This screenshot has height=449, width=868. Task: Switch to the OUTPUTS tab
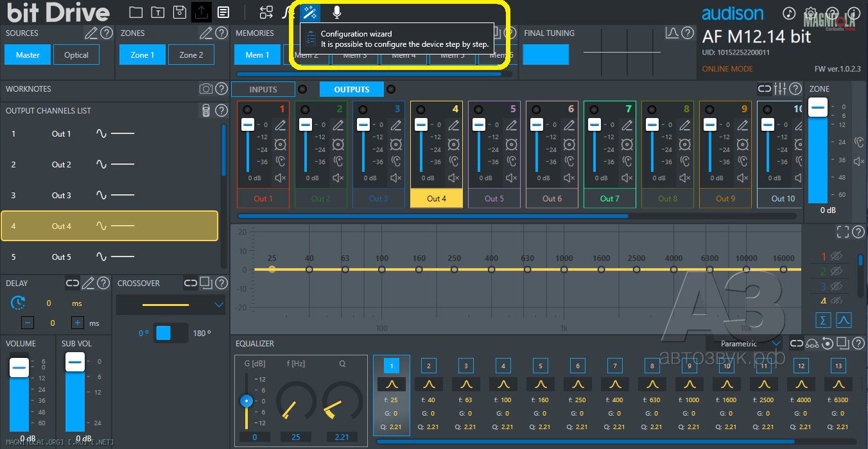[352, 89]
